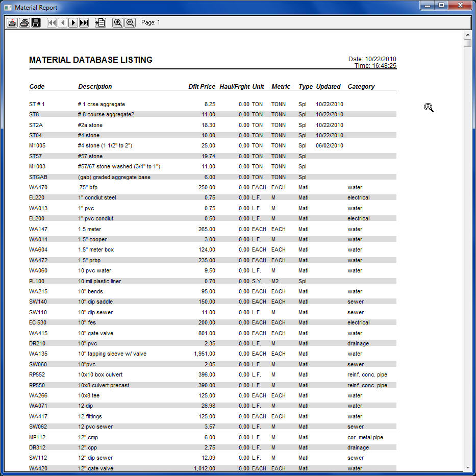Click the open report folder icon
The image size is (476, 476).
point(12,23)
